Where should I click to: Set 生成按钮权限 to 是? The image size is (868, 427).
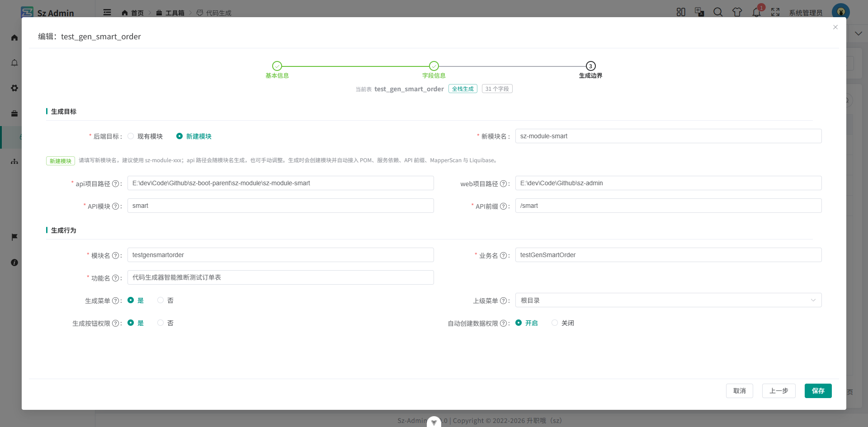pos(136,323)
